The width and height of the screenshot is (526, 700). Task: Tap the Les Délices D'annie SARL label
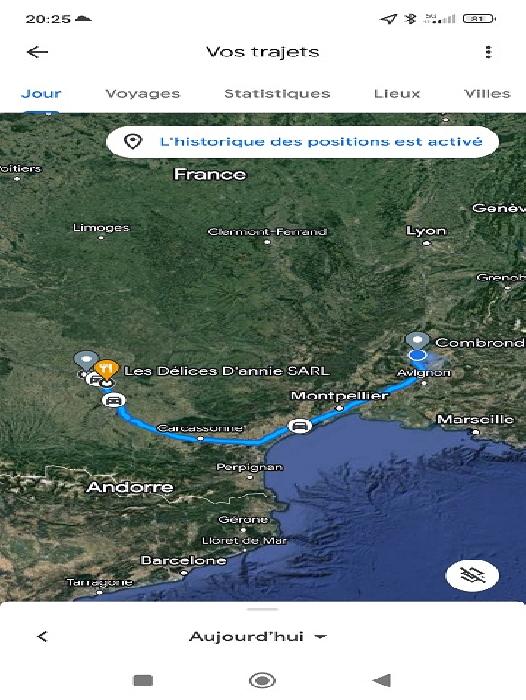click(227, 371)
